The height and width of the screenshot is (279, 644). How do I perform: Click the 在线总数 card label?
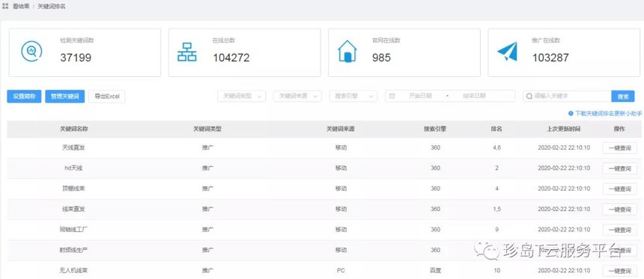click(x=223, y=40)
